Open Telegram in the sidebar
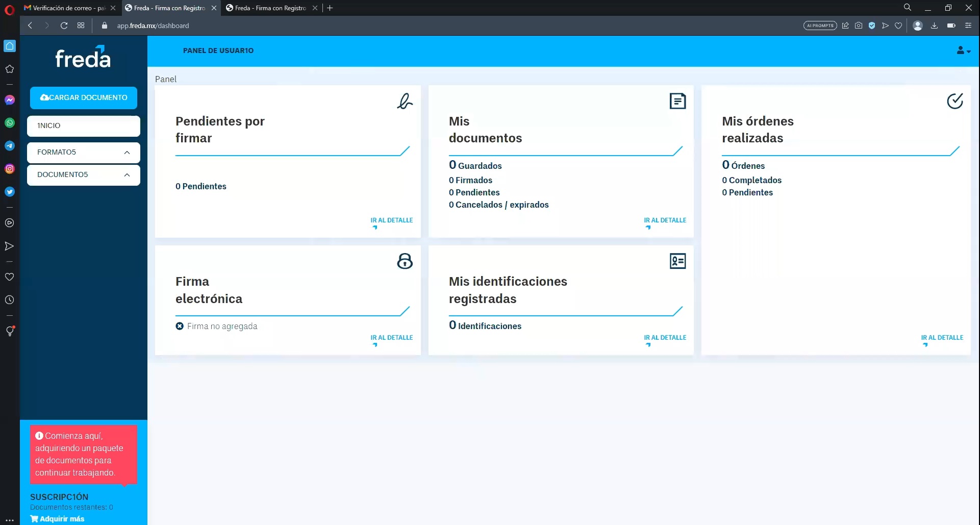 point(10,146)
